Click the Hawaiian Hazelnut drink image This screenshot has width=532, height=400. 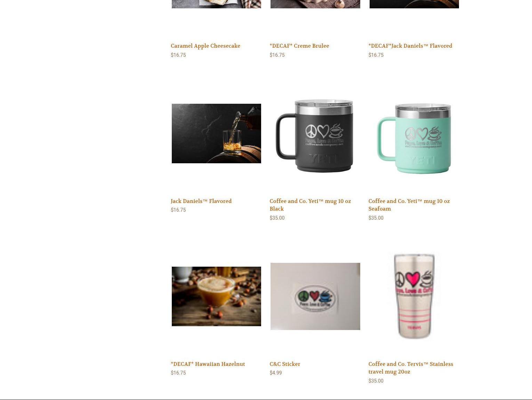(x=216, y=296)
